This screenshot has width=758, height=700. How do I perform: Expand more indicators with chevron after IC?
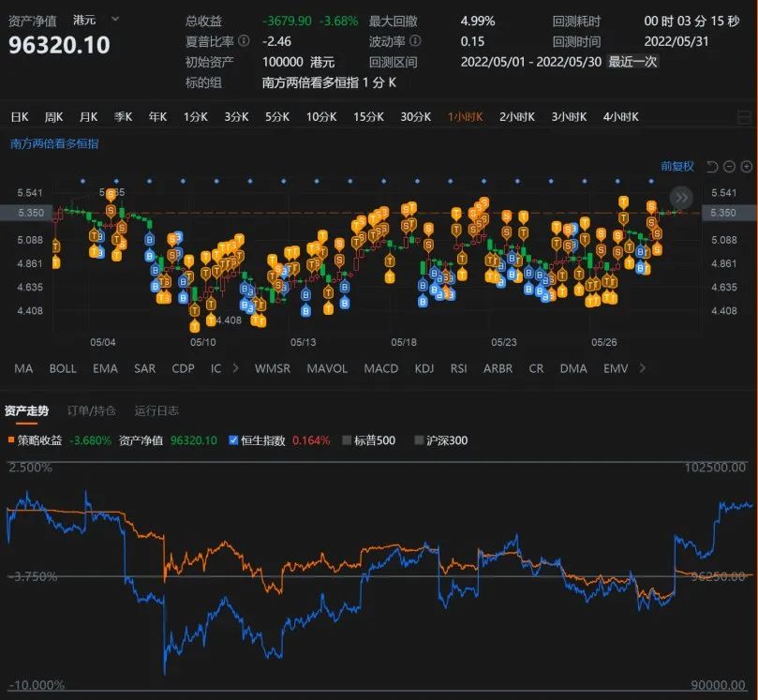[x=235, y=368]
